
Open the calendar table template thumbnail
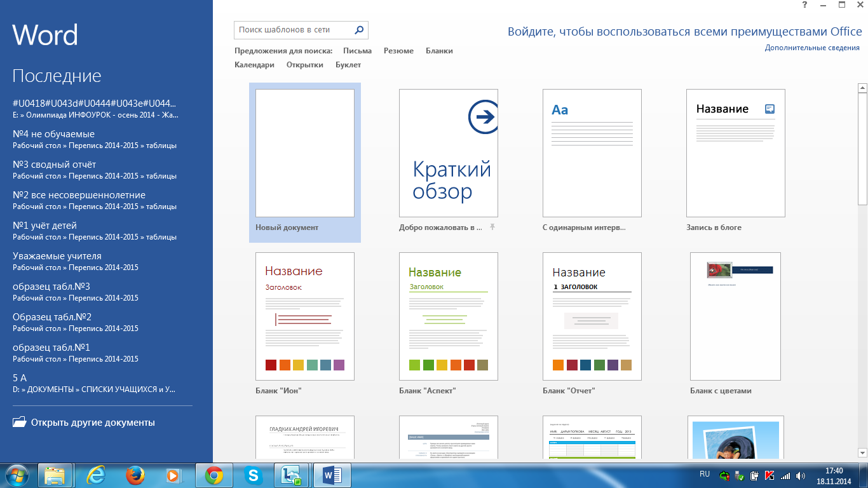pos(592,437)
